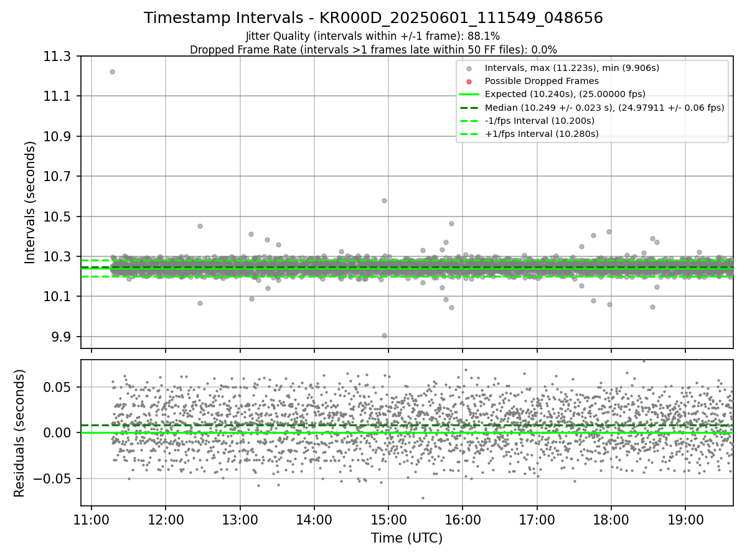Click the x-axis tick label '19:00'
The image size is (747, 560).
coord(685,520)
